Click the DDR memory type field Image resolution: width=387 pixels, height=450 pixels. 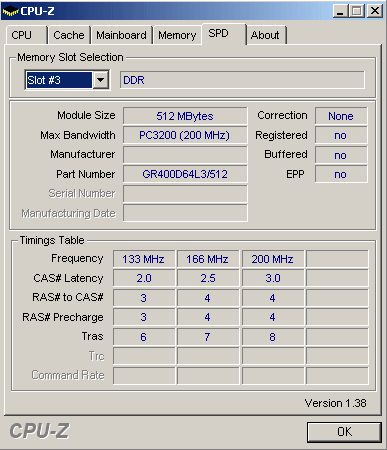(x=242, y=80)
